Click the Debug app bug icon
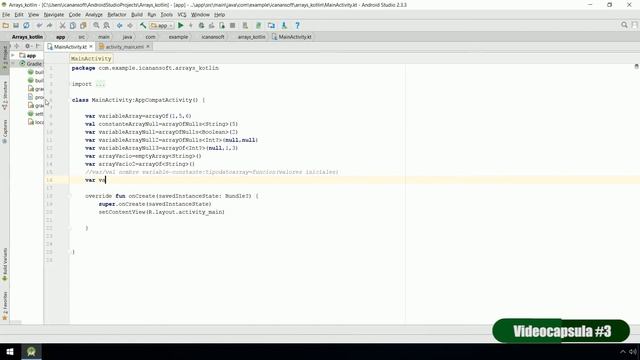Image resolution: width=640 pixels, height=360 pixels. pyautogui.click(x=201, y=25)
